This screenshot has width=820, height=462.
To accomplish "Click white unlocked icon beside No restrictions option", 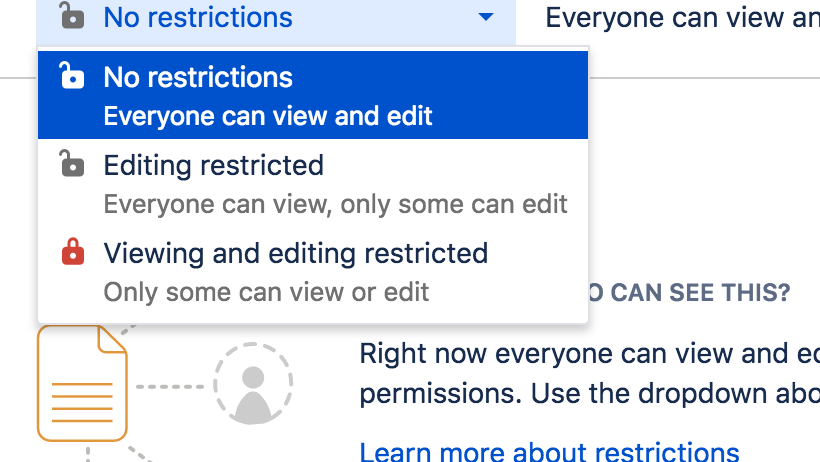I will pyautogui.click(x=71, y=77).
